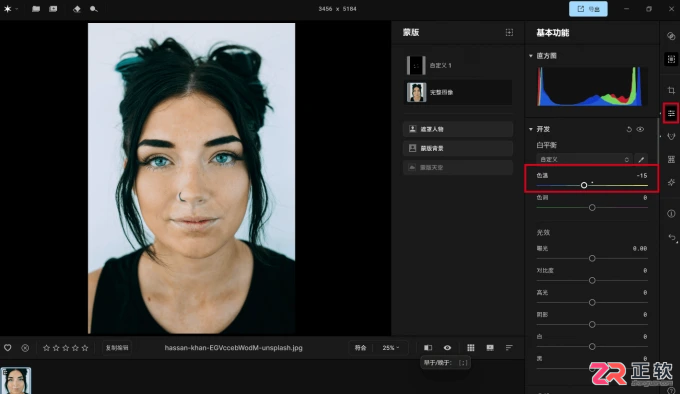
Task: Click the copy edits button
Action: tap(117, 348)
